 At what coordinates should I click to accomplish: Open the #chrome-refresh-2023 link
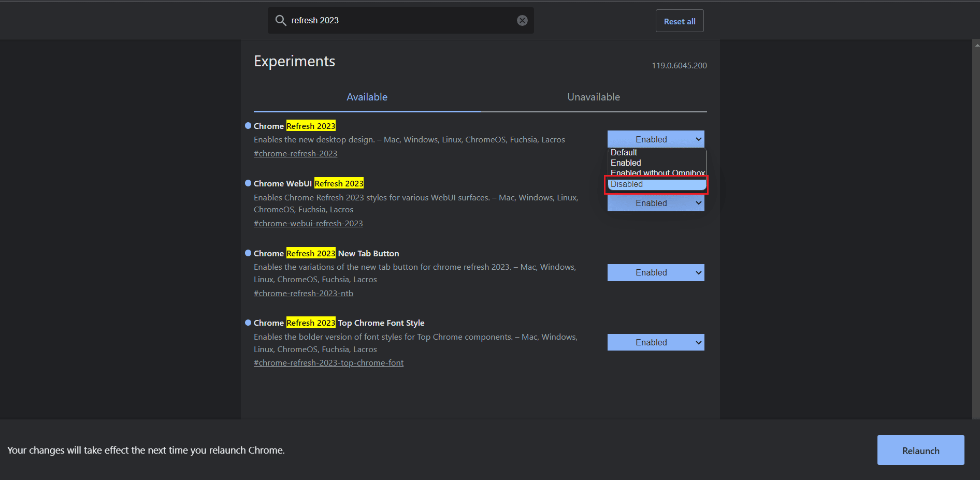tap(295, 154)
